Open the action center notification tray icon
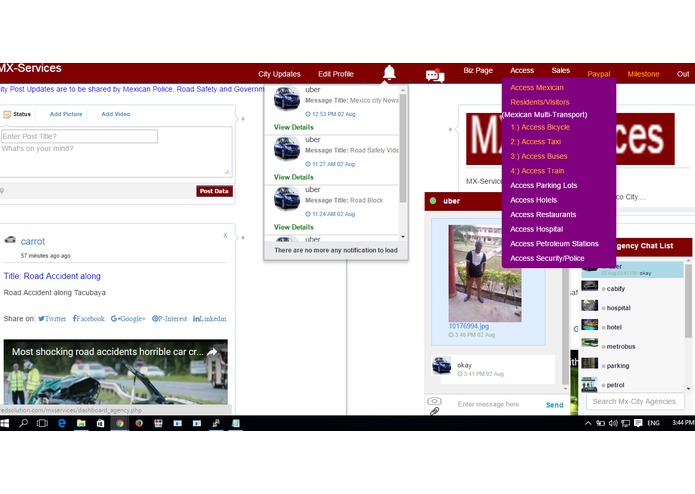The width and height of the screenshot is (695, 494). tap(638, 423)
